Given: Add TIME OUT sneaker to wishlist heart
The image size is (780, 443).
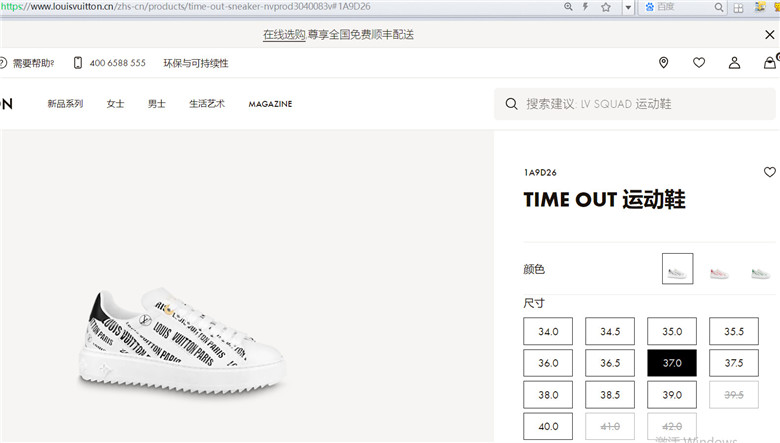Looking at the screenshot, I should tap(770, 172).
